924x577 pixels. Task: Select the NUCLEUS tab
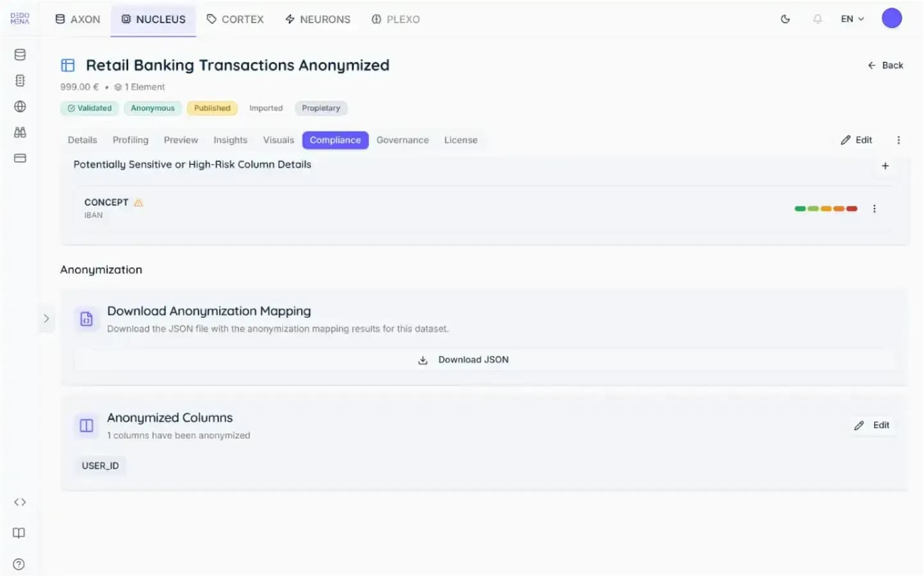[153, 19]
